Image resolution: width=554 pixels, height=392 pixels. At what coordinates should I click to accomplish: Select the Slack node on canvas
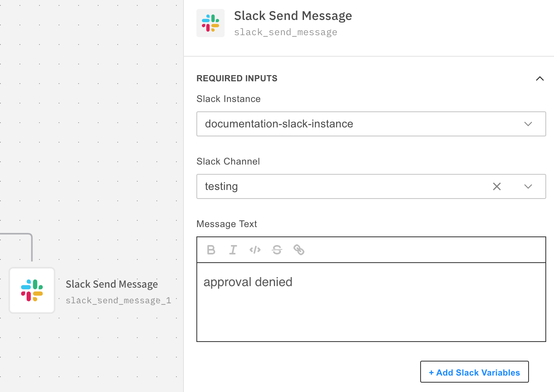click(x=32, y=290)
